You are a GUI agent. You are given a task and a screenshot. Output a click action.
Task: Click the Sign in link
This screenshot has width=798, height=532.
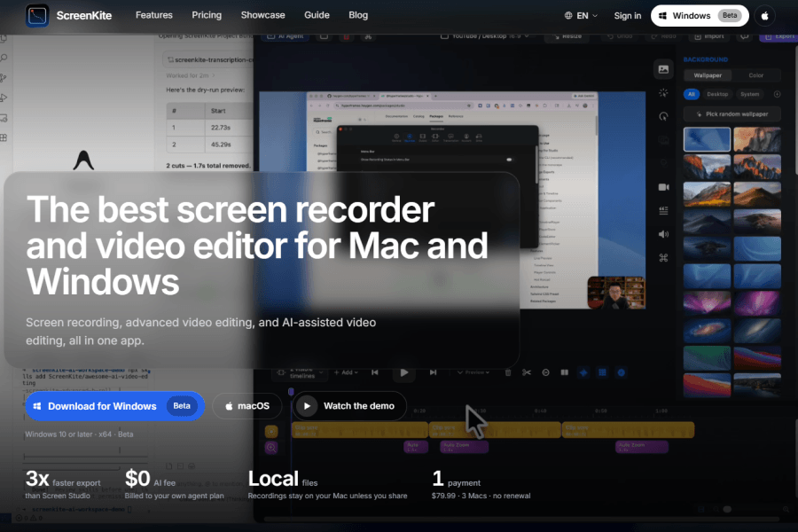pos(628,16)
